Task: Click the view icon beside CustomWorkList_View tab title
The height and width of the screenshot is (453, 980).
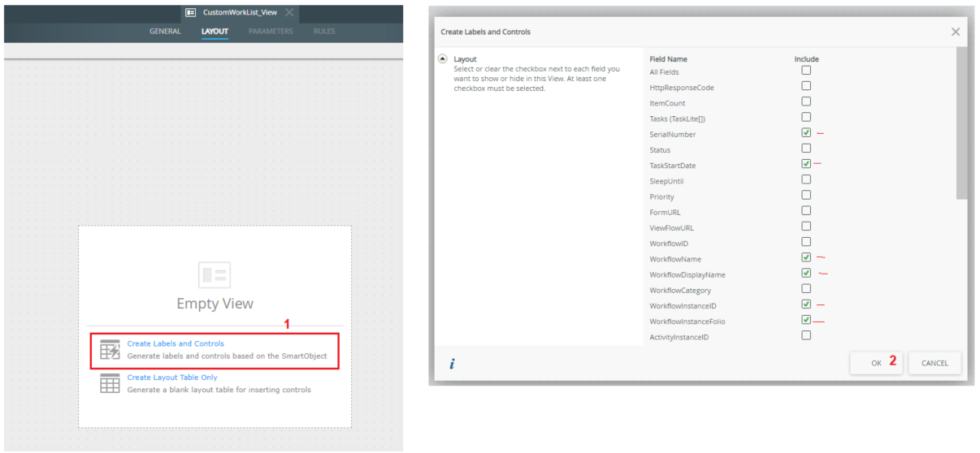Action: [191, 13]
